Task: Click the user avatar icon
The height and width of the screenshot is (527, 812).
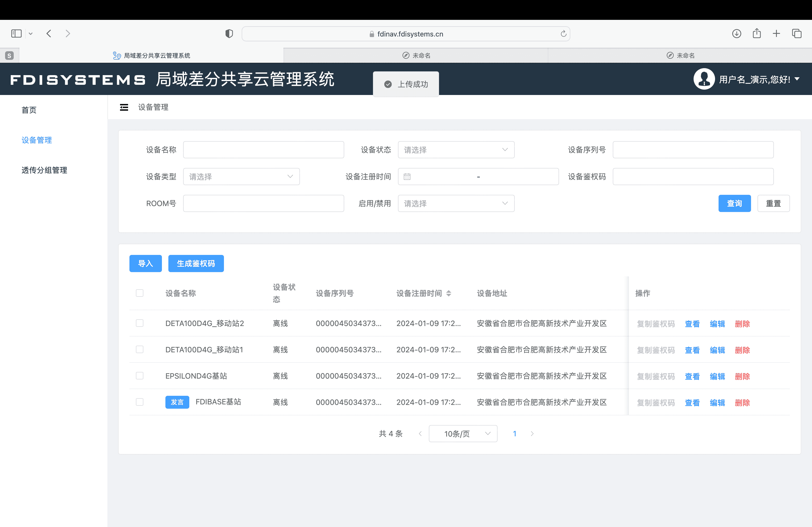Action: pyautogui.click(x=704, y=79)
